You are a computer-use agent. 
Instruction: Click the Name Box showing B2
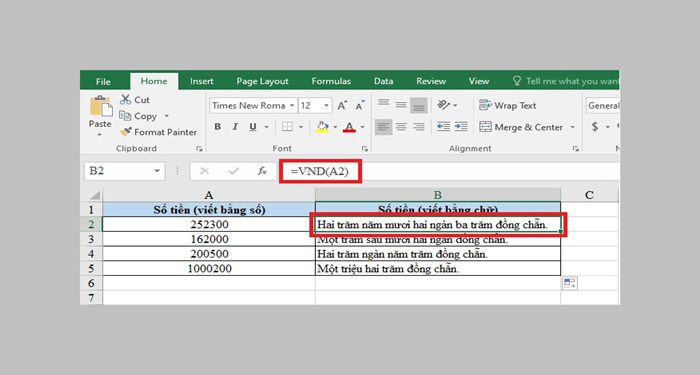pos(117,171)
